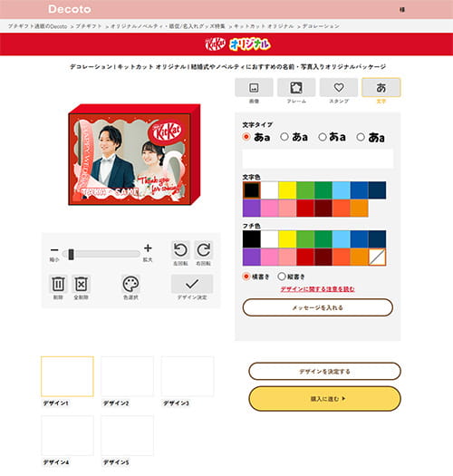This screenshot has height=476, width=453.
Task: Pick white border (フチ色) color
Action: click(x=269, y=239)
